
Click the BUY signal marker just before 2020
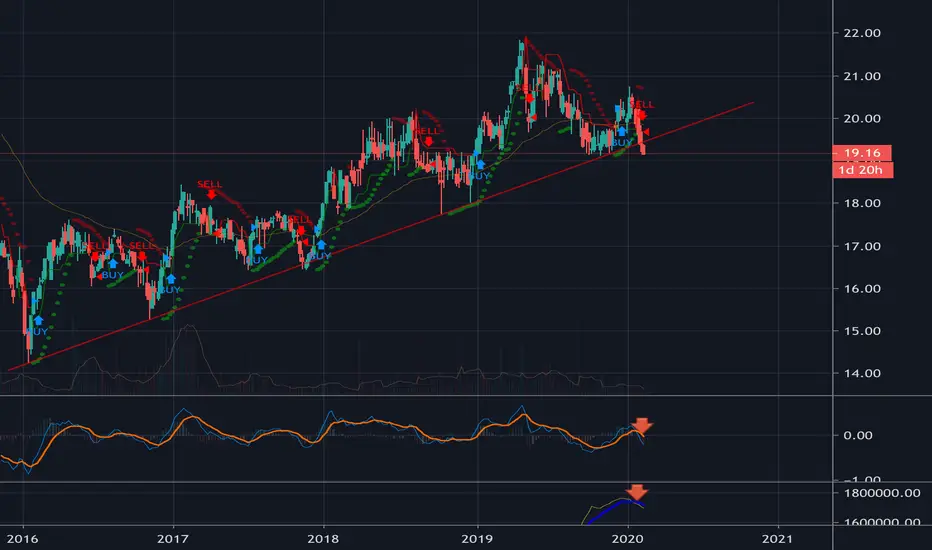pos(622,137)
